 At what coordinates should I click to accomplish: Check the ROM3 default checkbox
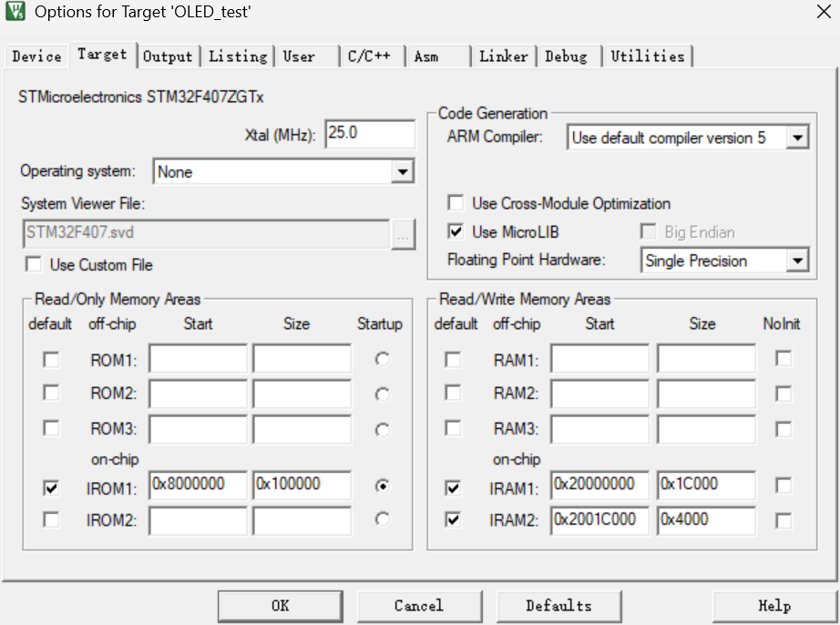tap(51, 428)
